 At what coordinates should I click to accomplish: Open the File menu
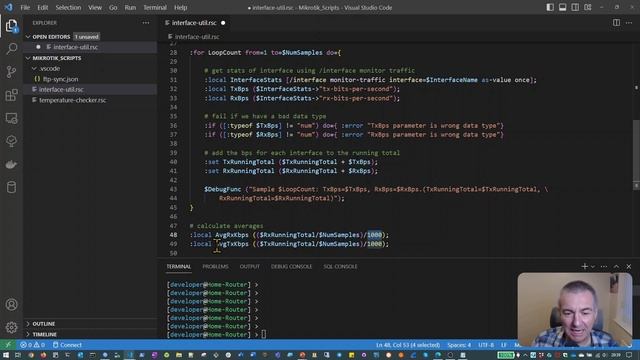(25, 7)
